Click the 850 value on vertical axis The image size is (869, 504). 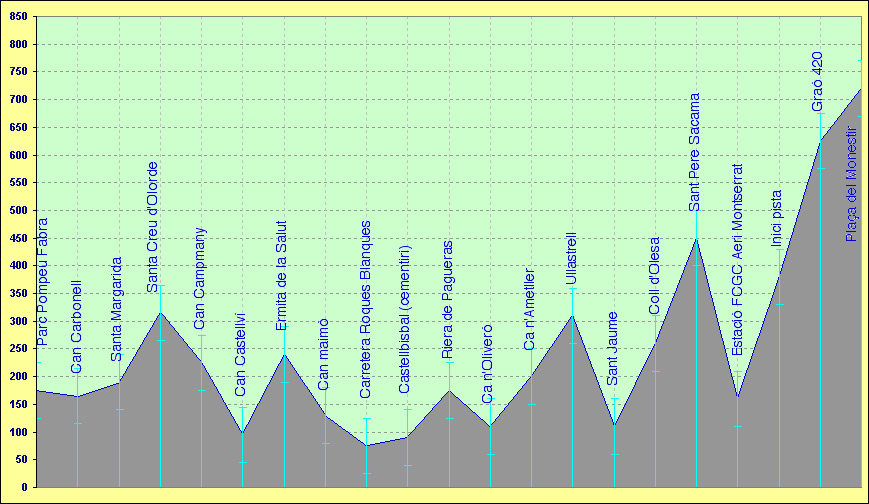click(x=18, y=18)
